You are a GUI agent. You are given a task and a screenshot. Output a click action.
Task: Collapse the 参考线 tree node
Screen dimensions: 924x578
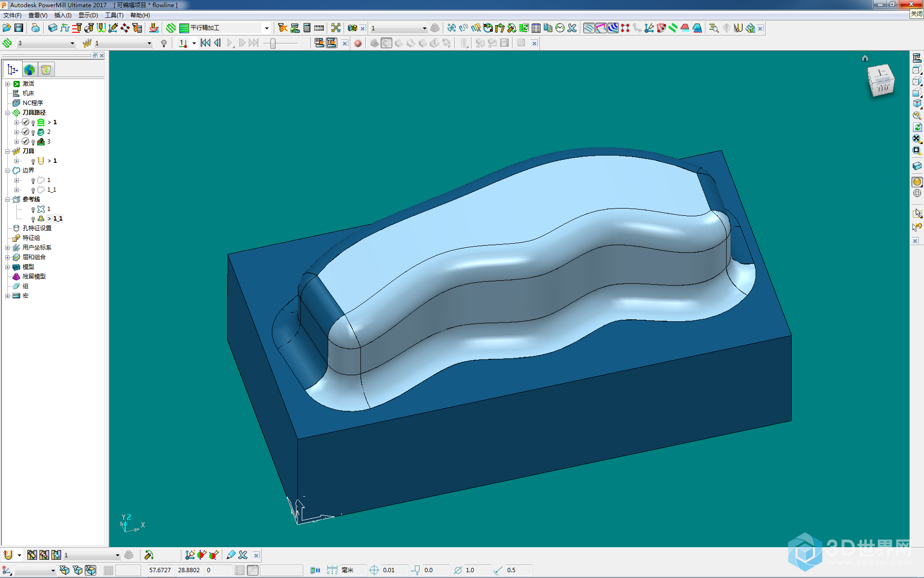[7, 199]
